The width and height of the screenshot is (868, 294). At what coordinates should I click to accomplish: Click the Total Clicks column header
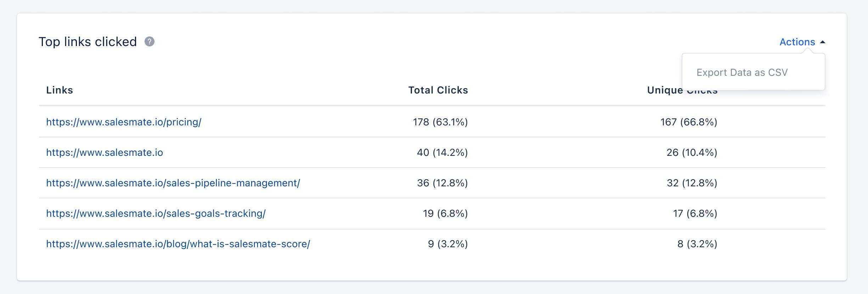pyautogui.click(x=438, y=90)
